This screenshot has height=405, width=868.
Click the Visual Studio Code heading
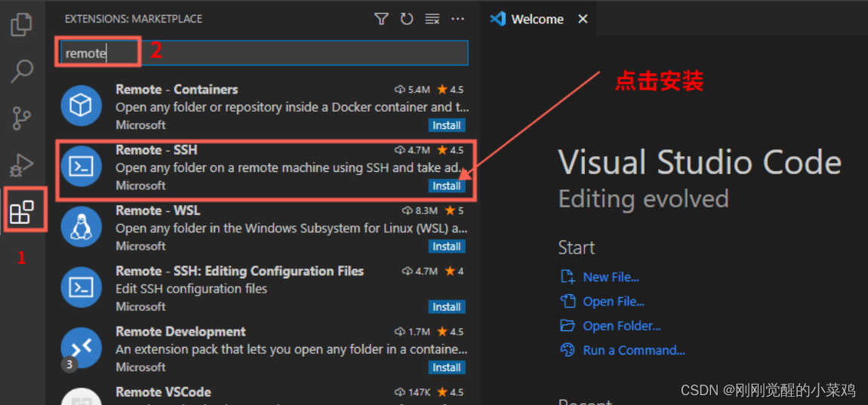click(x=700, y=163)
